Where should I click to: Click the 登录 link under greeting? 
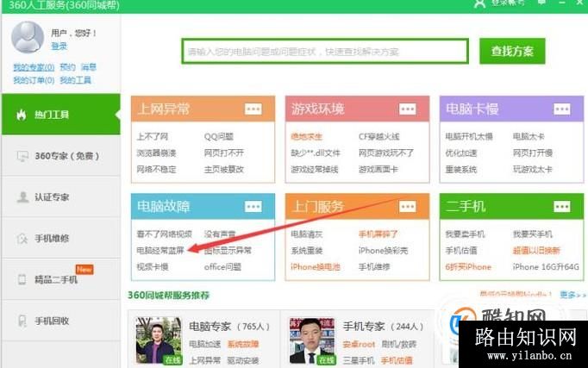pyautogui.click(x=59, y=46)
